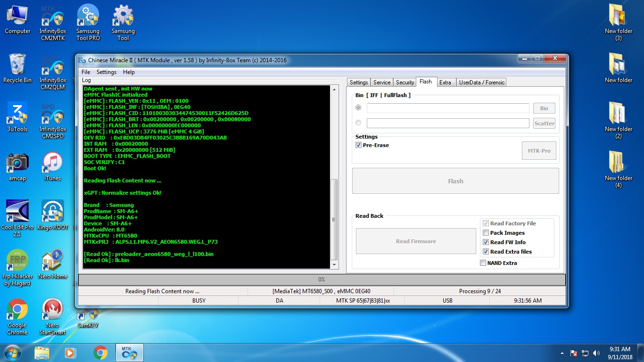This screenshot has height=362, width=644.
Task: Enable the NAND Extra checkbox
Action: coord(483,263)
